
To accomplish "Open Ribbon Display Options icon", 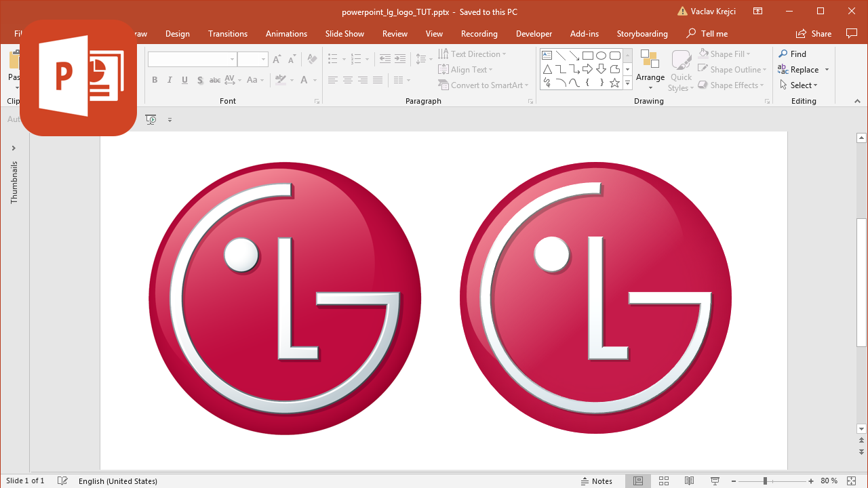I will point(757,12).
